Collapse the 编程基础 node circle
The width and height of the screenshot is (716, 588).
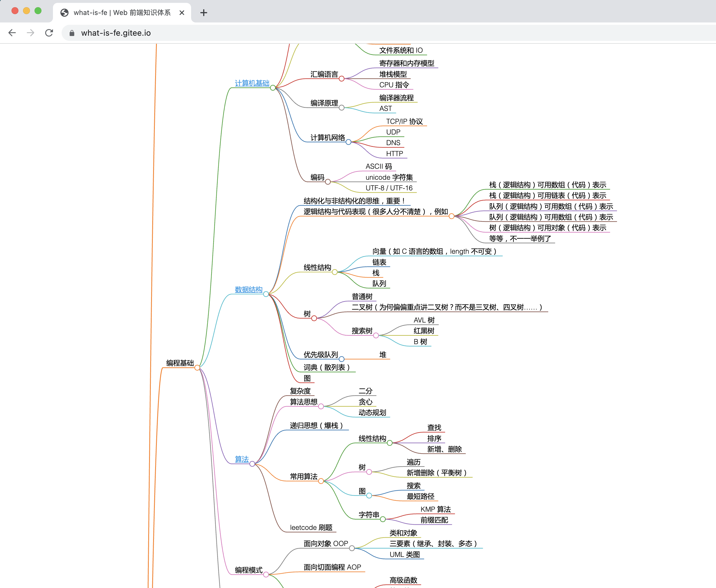197,368
